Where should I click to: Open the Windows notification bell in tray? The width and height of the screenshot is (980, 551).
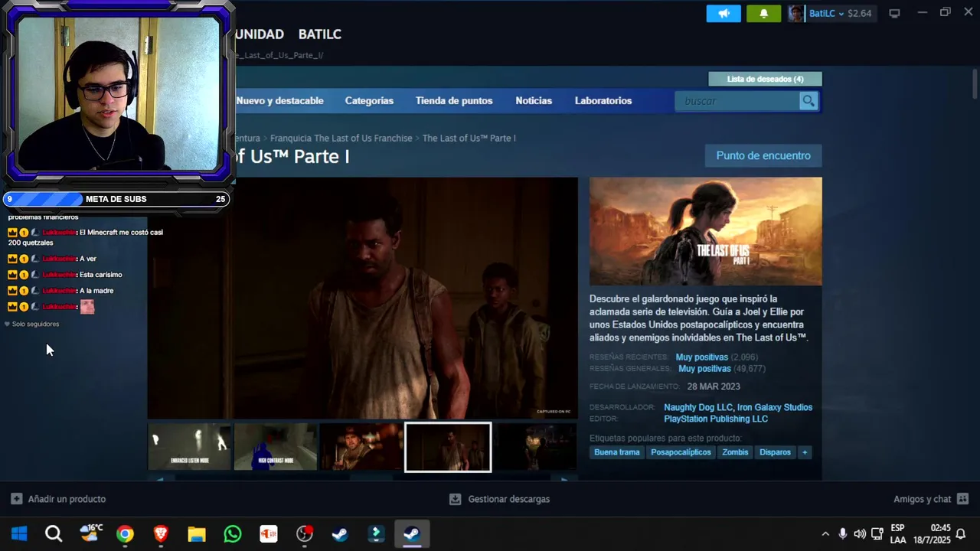(961, 534)
